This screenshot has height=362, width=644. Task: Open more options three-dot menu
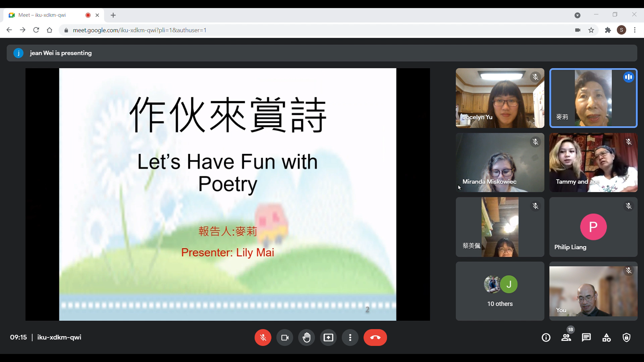350,338
